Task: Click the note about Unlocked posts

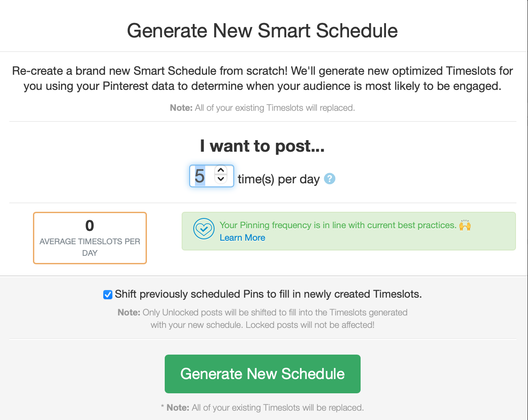Action: [x=262, y=319]
